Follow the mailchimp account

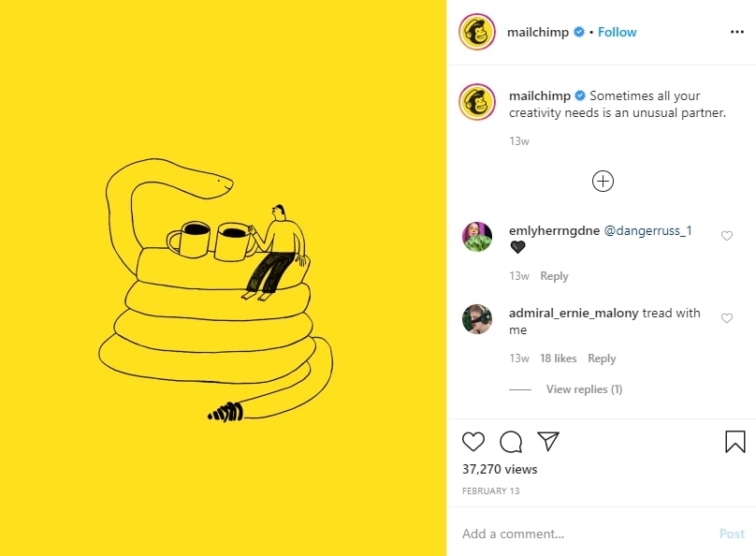pyautogui.click(x=617, y=33)
